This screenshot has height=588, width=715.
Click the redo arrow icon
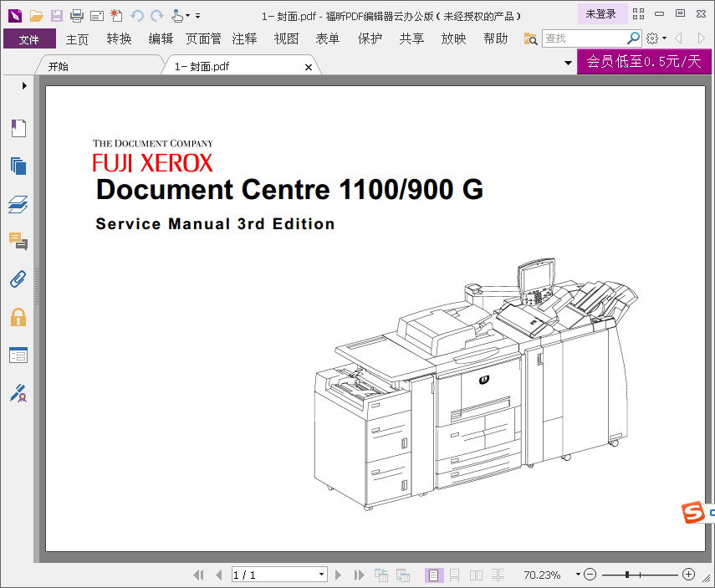(x=157, y=16)
